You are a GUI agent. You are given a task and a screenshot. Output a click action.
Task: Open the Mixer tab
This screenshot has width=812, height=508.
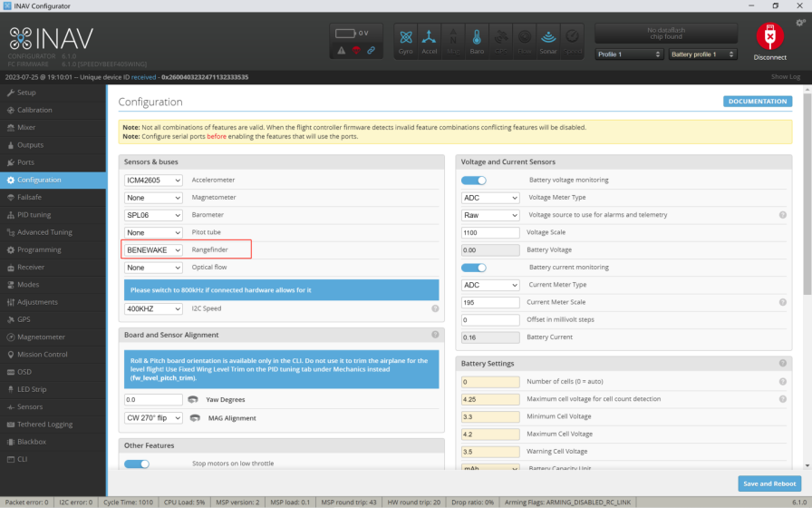[53, 128]
